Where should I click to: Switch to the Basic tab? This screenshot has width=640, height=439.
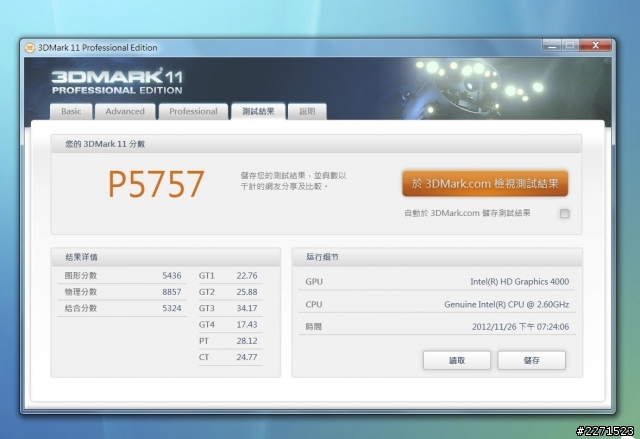coord(71,111)
